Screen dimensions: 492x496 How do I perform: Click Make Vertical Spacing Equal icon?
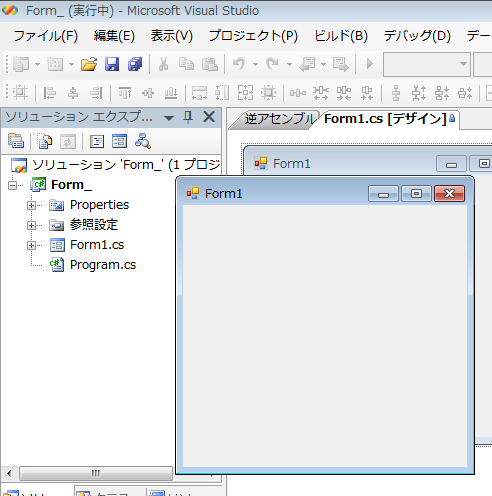(396, 93)
